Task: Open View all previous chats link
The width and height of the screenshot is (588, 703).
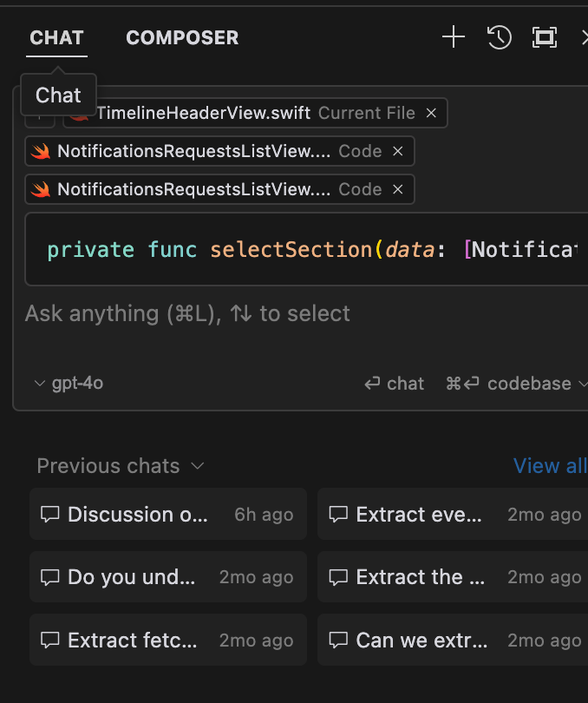Action: tap(549, 466)
